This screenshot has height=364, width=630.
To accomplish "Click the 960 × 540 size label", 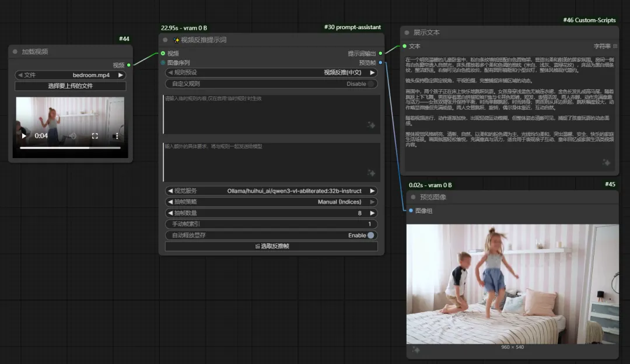I will pyautogui.click(x=512, y=347).
